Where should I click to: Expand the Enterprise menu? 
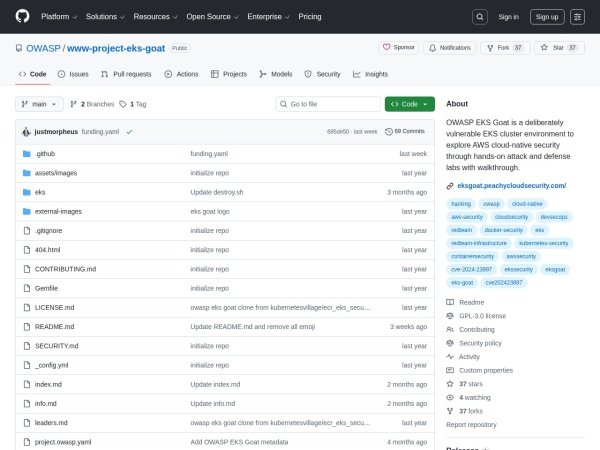(268, 17)
